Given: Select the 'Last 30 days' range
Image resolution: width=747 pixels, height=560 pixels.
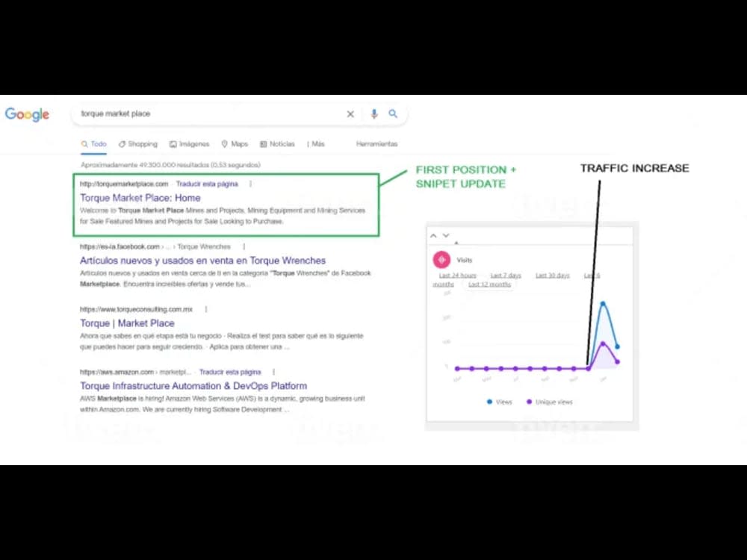Looking at the screenshot, I should click(x=553, y=276).
